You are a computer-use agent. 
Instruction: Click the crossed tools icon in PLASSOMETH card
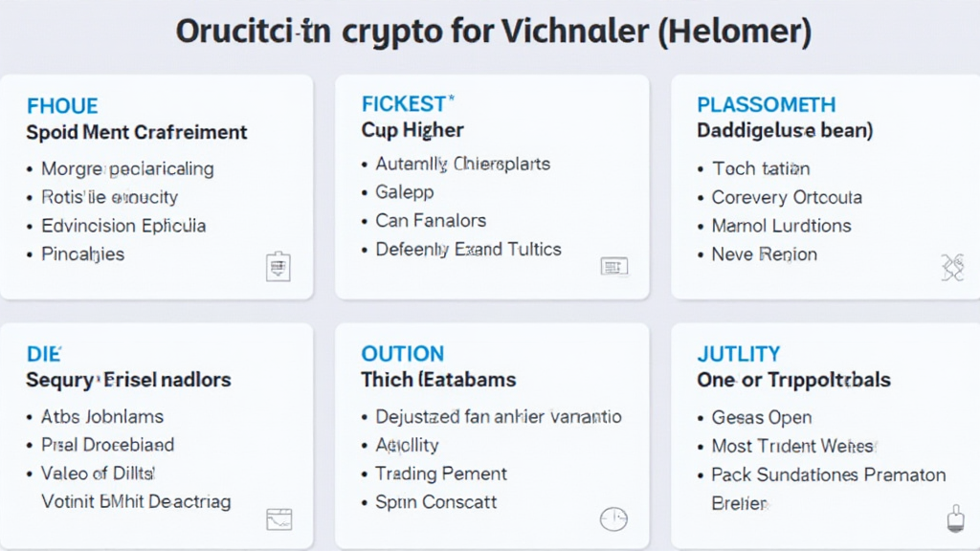coord(950,267)
